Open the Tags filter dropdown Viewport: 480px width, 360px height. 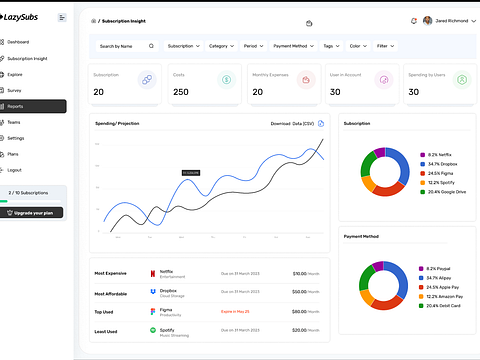coord(331,46)
